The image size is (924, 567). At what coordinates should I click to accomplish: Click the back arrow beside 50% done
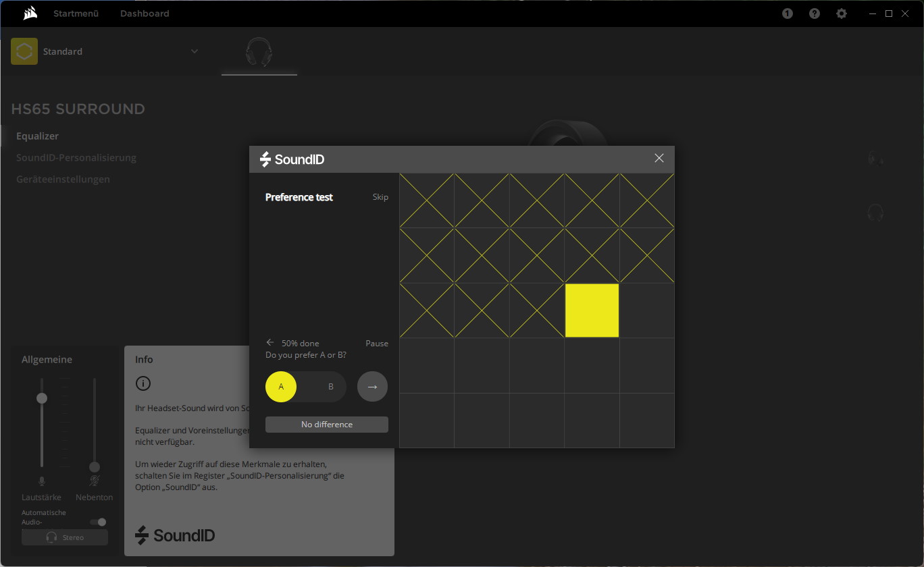(x=270, y=343)
